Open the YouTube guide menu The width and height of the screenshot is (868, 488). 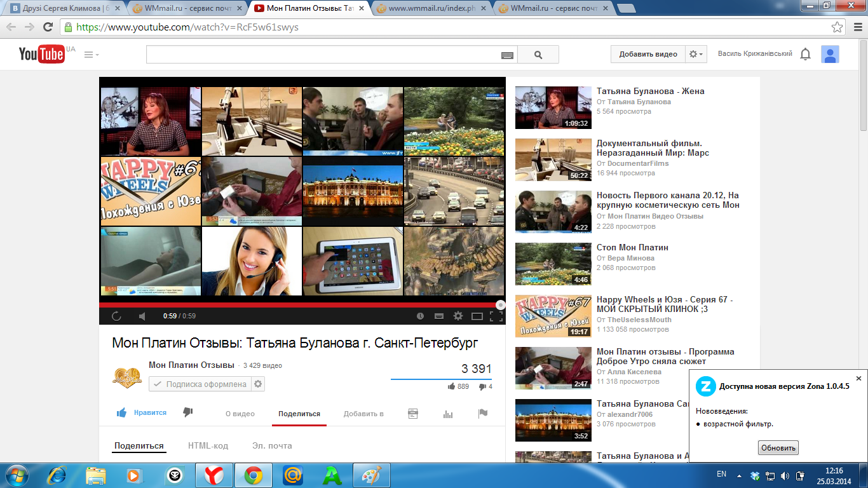(92, 55)
